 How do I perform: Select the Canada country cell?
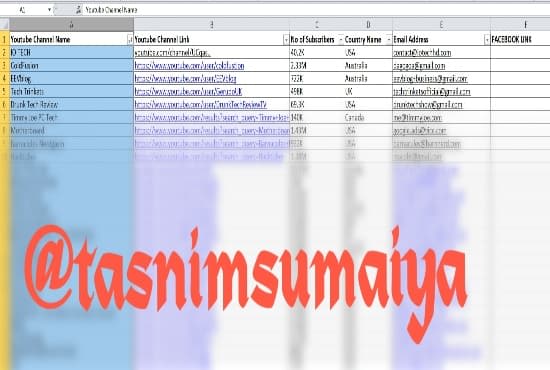pyautogui.click(x=368, y=117)
